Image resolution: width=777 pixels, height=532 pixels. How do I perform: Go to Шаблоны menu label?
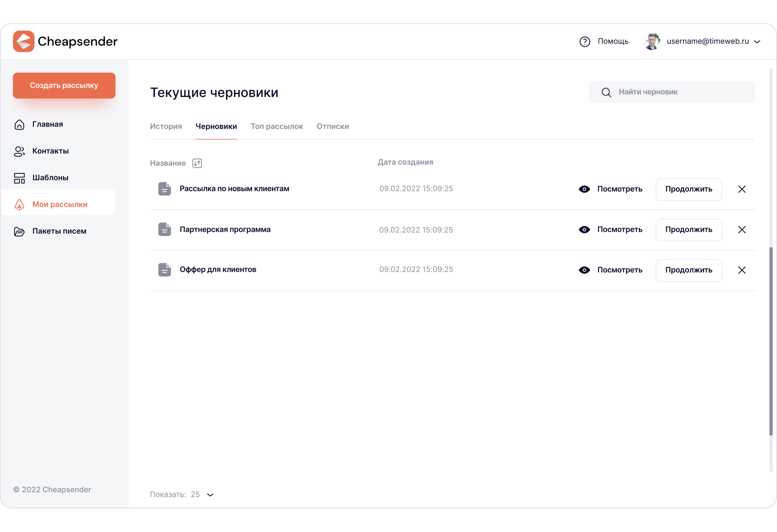(50, 178)
